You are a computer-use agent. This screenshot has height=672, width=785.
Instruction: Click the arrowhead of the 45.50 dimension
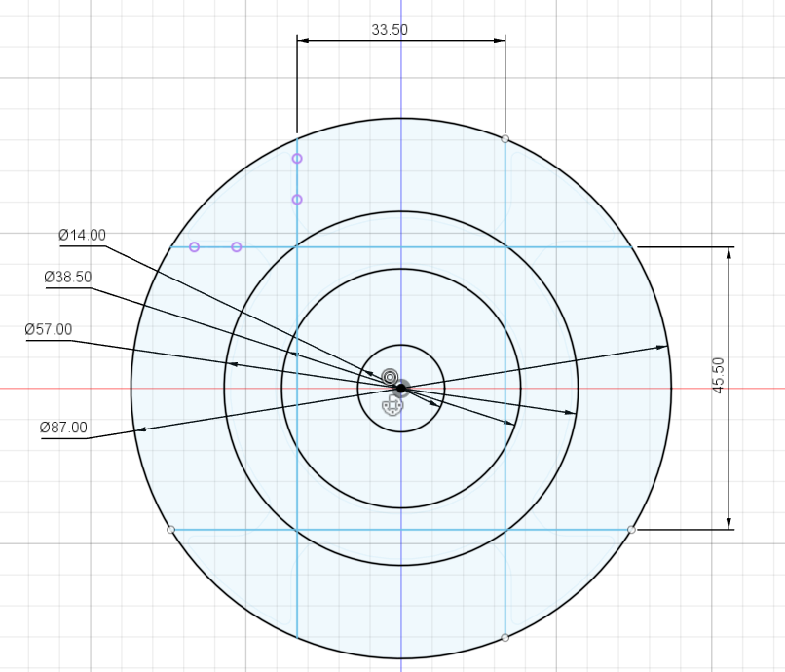click(729, 252)
